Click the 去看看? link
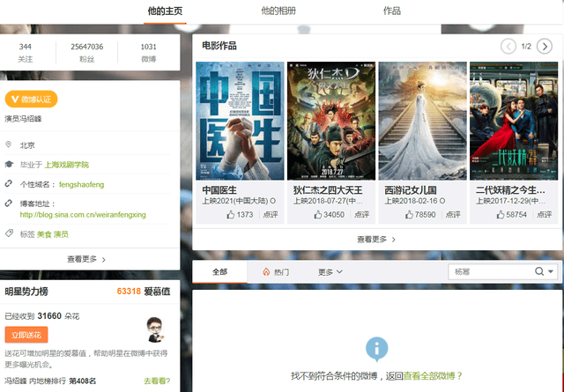 (x=157, y=381)
